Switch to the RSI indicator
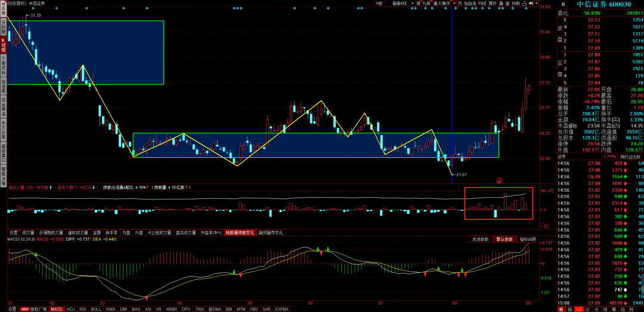The image size is (644, 312). click(x=82, y=309)
